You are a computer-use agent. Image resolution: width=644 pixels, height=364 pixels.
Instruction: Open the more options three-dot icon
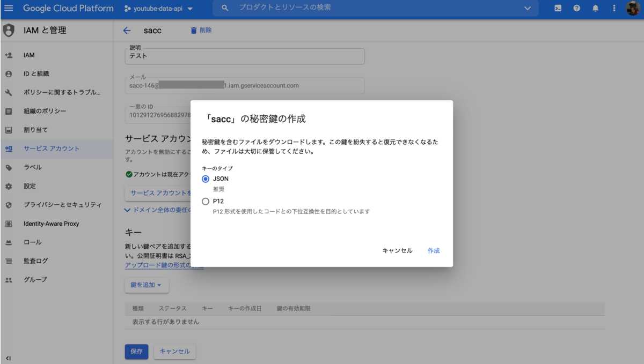[x=613, y=8]
